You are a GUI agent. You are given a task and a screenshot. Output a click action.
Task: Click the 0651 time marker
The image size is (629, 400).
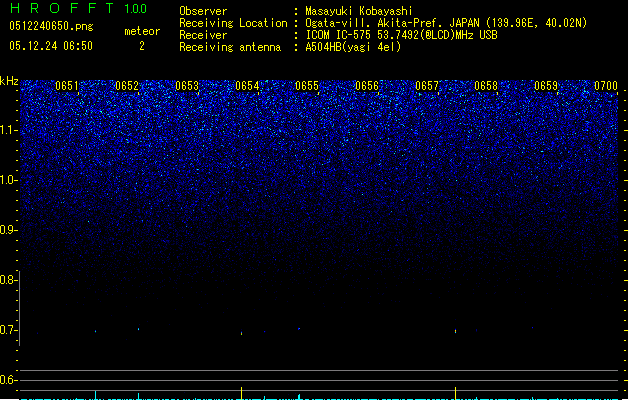[67, 86]
